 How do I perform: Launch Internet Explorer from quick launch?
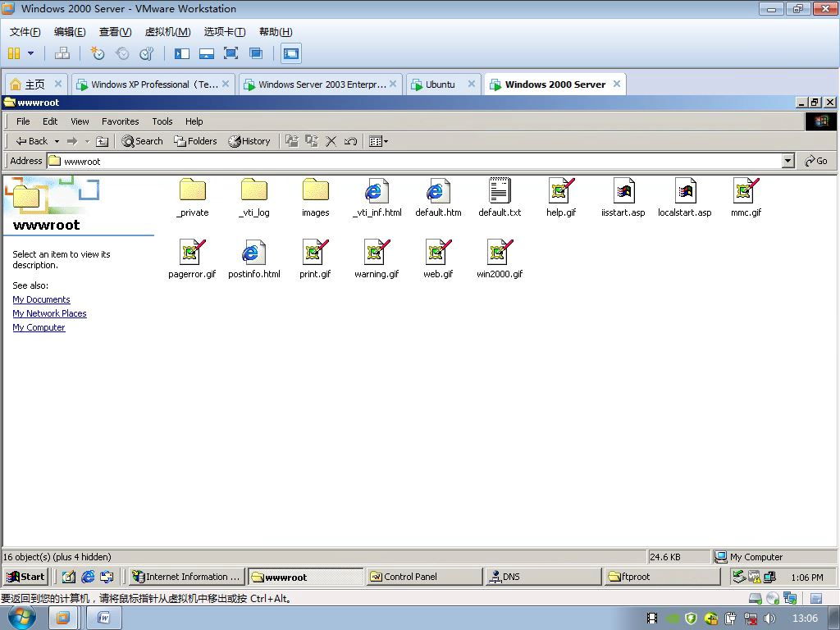88,577
